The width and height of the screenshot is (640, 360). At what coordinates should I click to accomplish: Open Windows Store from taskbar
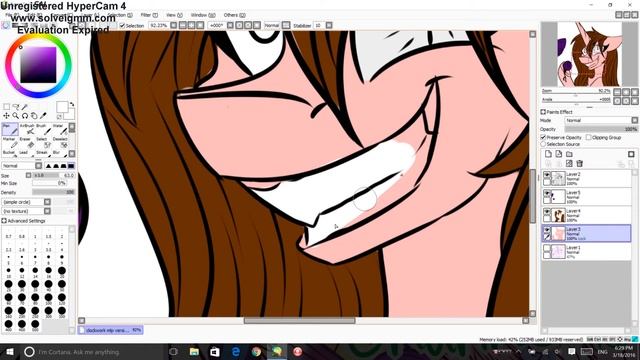215,351
